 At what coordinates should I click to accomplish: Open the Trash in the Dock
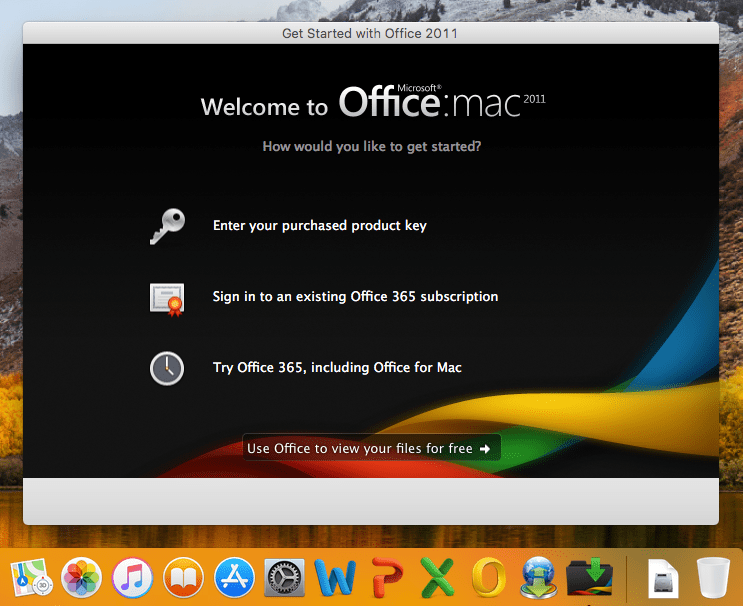tap(713, 578)
